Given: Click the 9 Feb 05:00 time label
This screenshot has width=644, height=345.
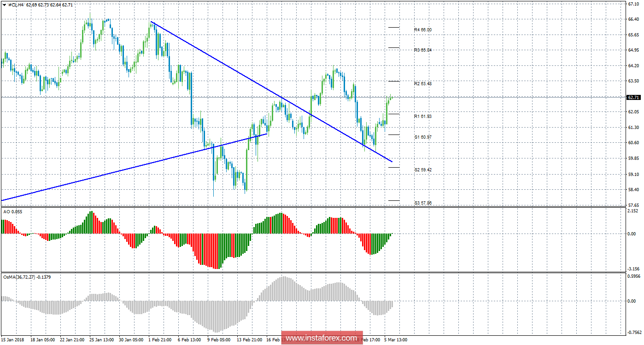Looking at the screenshot, I should 219,340.
